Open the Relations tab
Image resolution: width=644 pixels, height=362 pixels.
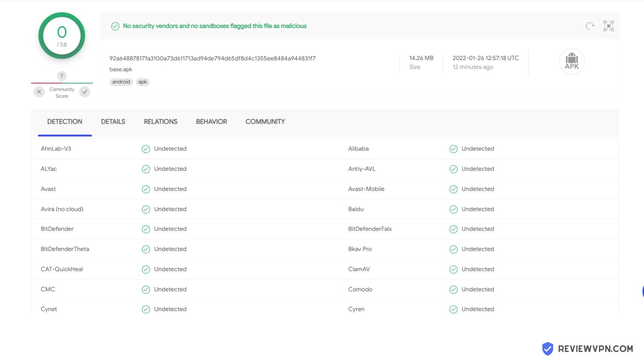click(160, 122)
